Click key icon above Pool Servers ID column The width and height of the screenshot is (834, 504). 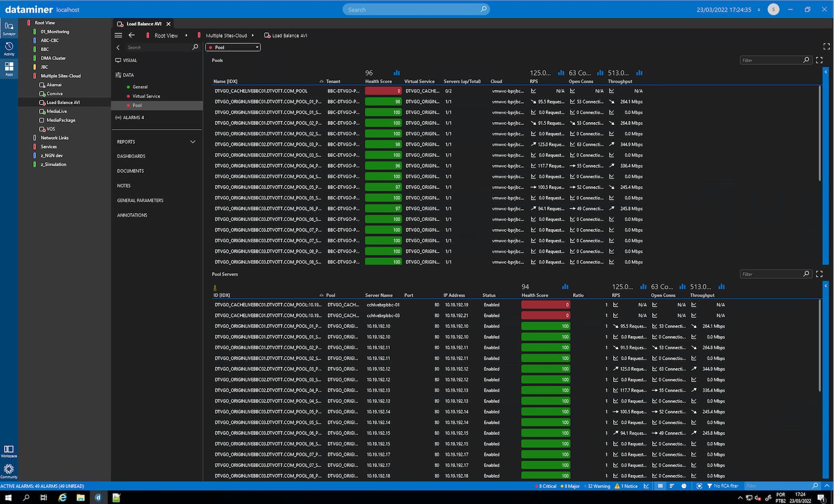pyautogui.click(x=215, y=288)
